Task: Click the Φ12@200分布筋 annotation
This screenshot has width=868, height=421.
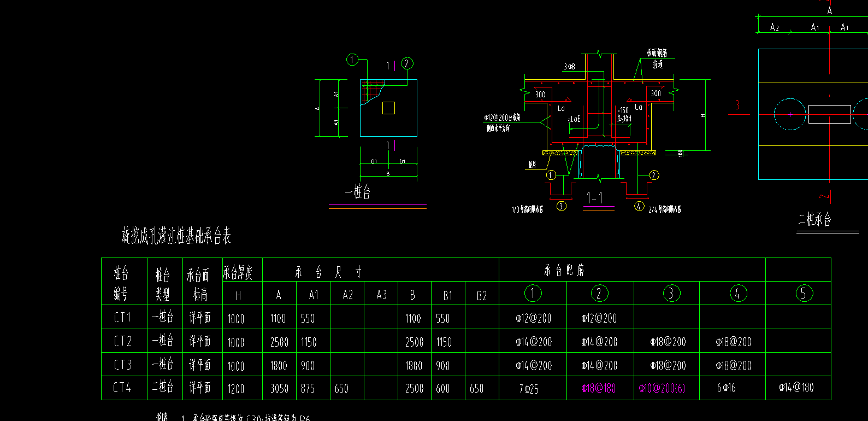Action: [502, 118]
